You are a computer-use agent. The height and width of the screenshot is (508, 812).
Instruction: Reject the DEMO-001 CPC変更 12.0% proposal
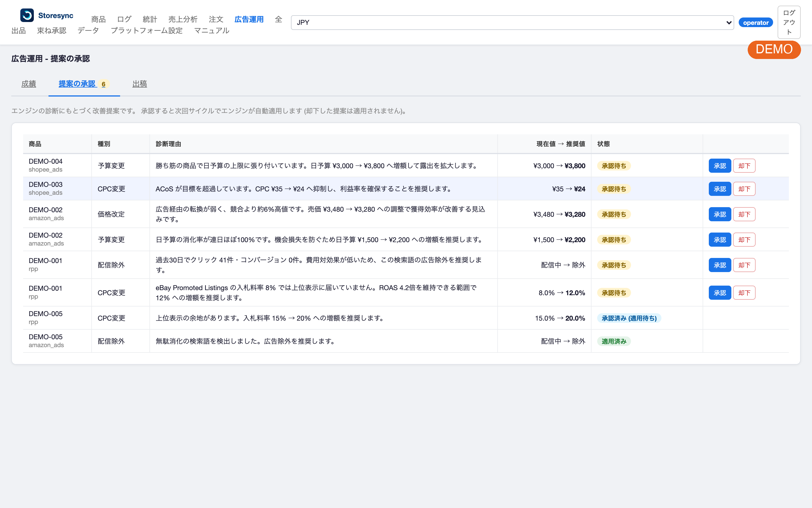[x=744, y=293]
